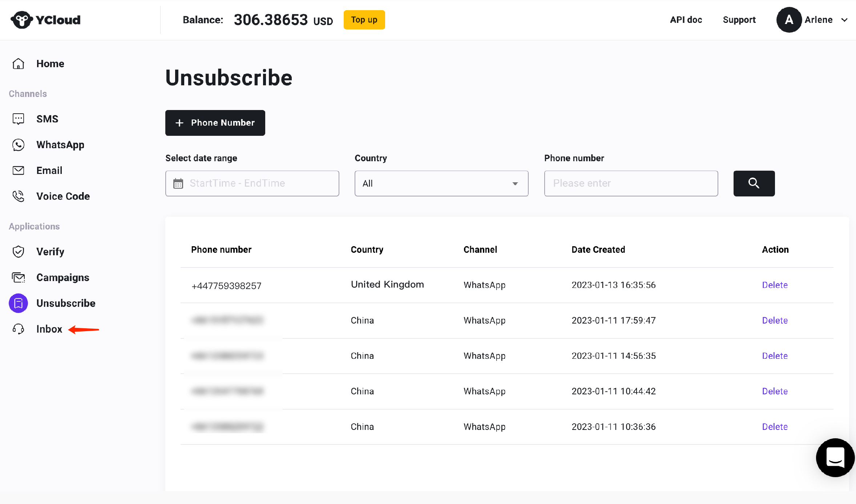
Task: Open the live chat bubble widget
Action: coord(835,458)
